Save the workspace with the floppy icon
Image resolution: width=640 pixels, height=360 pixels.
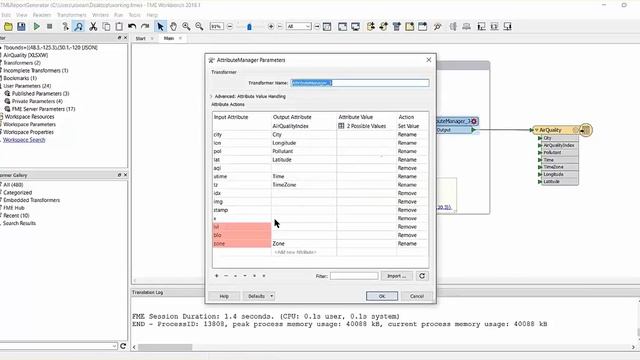click(x=21, y=27)
